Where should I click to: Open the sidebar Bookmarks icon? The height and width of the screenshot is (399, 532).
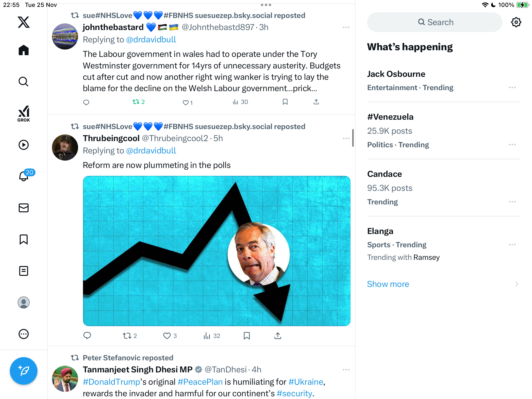(24, 239)
